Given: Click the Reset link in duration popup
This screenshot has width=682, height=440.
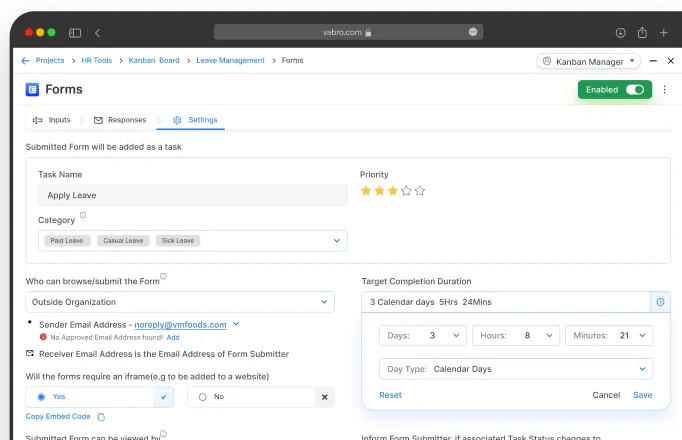Looking at the screenshot, I should pos(390,395).
